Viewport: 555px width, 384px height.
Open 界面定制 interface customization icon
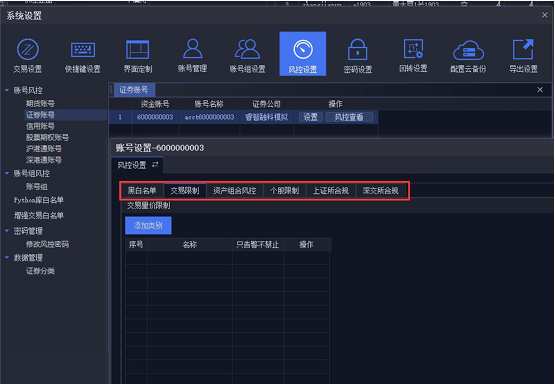pyautogui.click(x=138, y=56)
